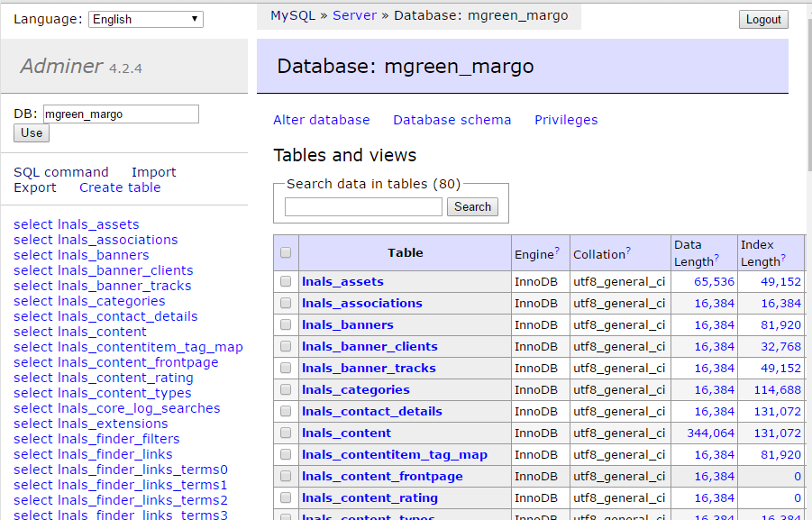Viewport: 812px width, 520px height.
Task: Click the Server breadcrumb link
Action: [x=354, y=15]
